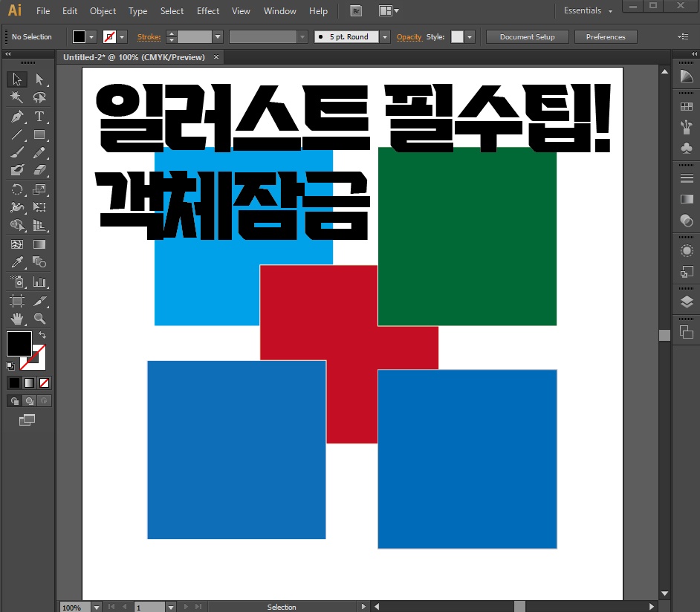Screen dimensions: 700x612
Task: Select the Type tool
Action: click(x=39, y=117)
